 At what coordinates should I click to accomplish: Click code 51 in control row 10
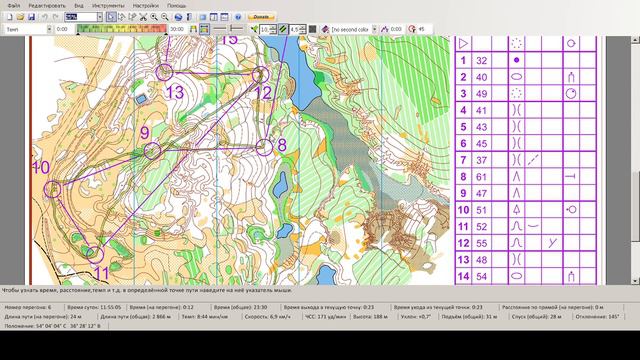pos(482,210)
